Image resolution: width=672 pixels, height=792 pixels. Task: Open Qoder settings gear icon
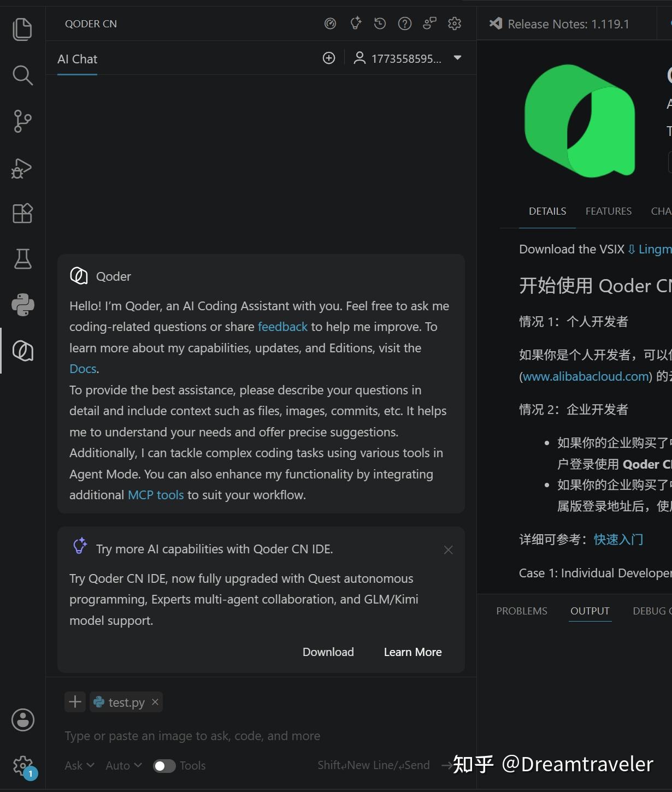pos(455,23)
